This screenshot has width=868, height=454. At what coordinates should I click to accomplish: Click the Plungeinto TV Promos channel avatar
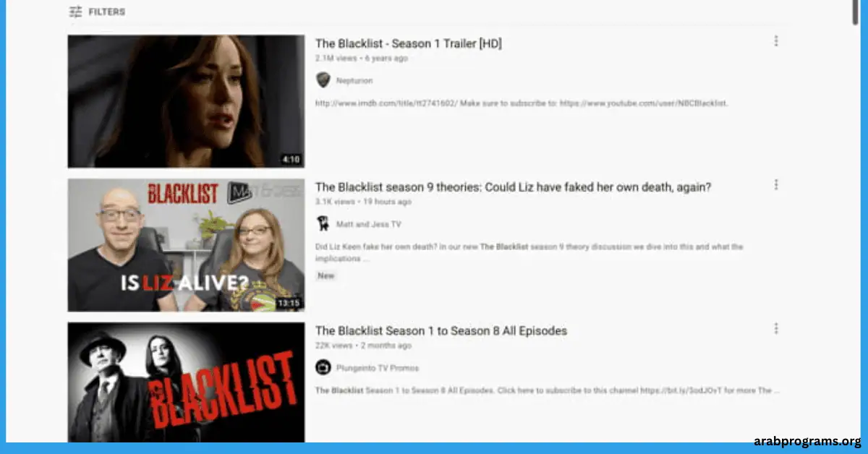coord(323,368)
